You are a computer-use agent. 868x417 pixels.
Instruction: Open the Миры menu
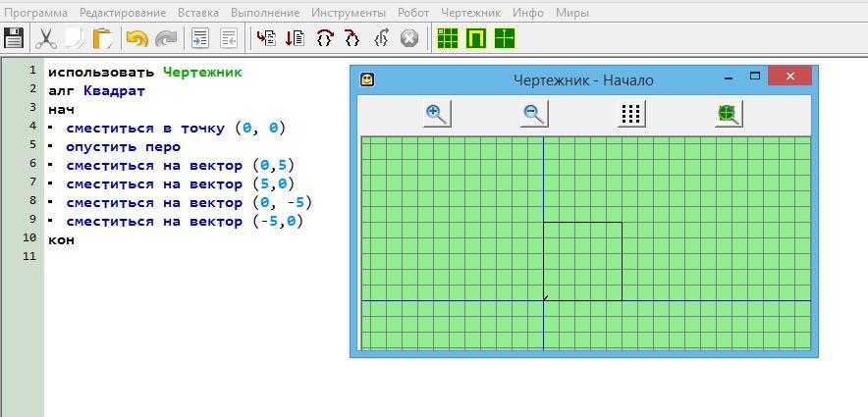[x=572, y=12]
